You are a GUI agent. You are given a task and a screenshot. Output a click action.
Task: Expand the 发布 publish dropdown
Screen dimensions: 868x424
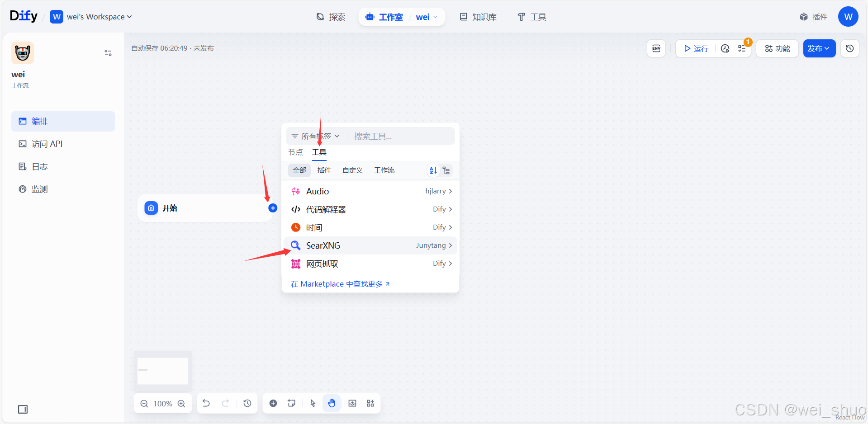[819, 48]
